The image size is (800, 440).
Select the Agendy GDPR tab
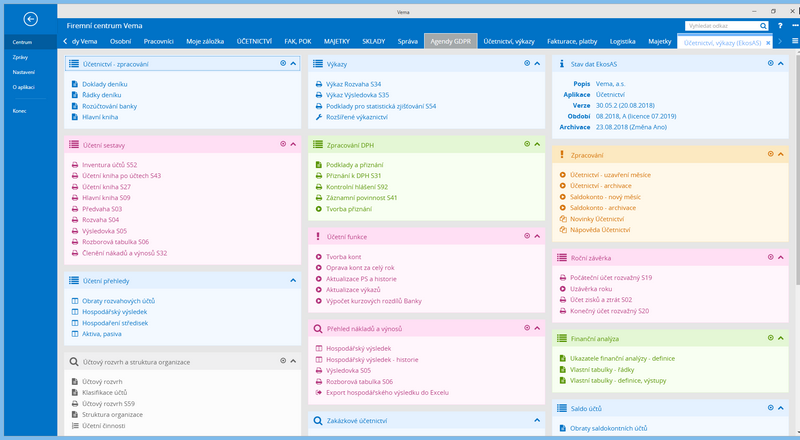click(450, 42)
